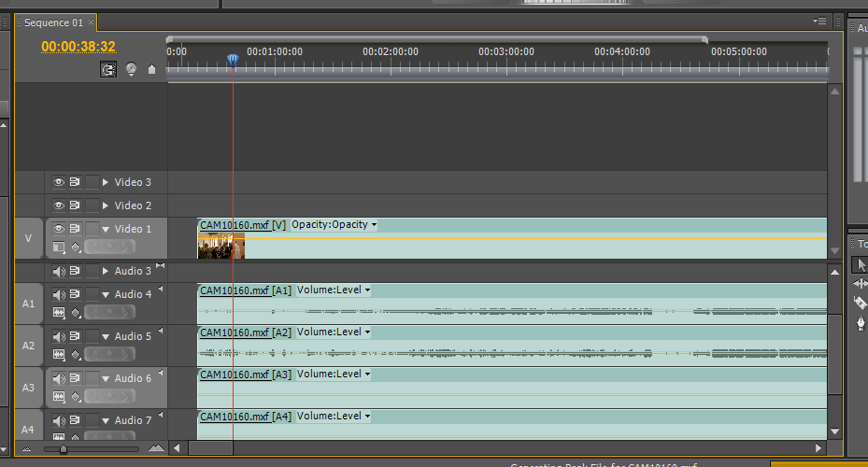Select the Razor tool
868x467 pixels.
coord(861,304)
